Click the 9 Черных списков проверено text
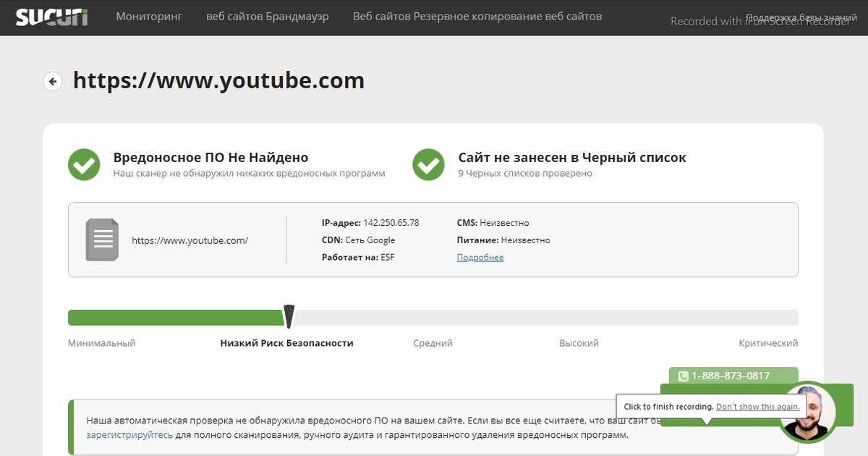 coord(525,174)
